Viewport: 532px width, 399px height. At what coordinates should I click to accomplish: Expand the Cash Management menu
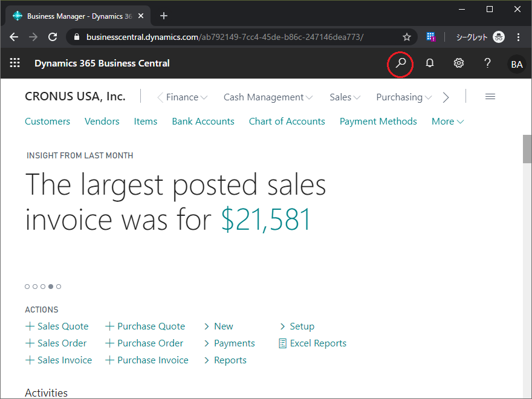point(268,97)
